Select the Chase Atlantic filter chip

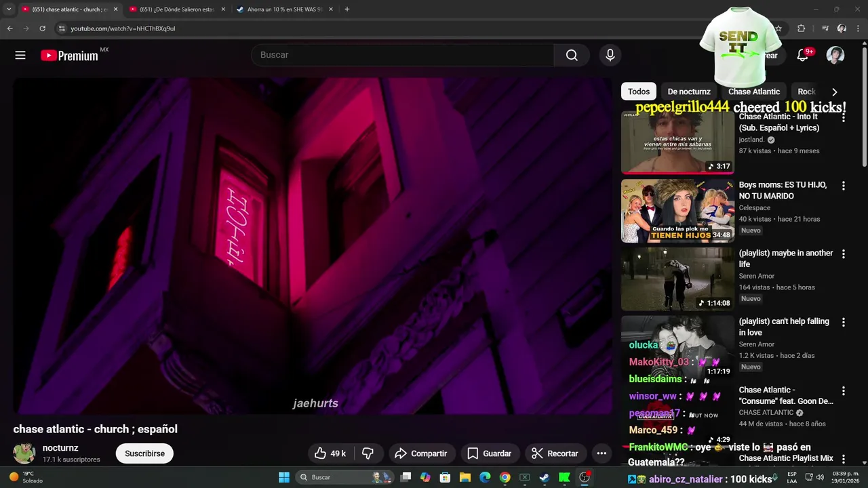tap(754, 91)
